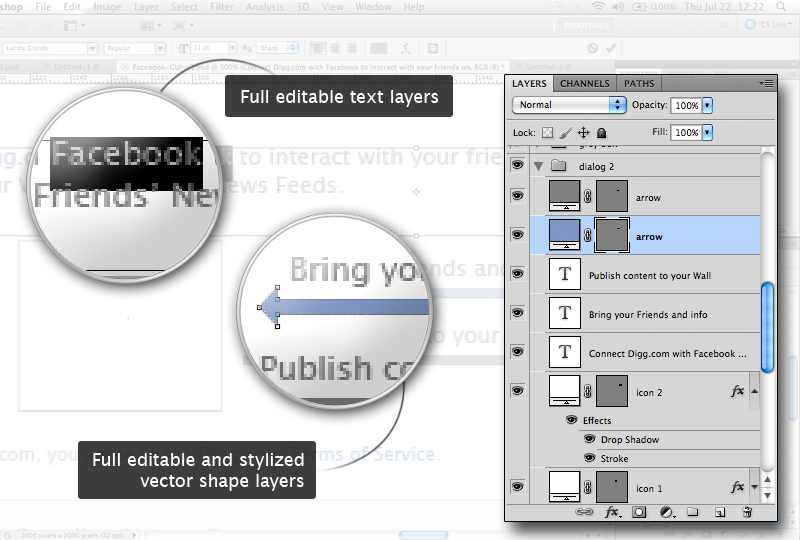
Task: Open the Character panel toggle icon
Action: click(433, 48)
